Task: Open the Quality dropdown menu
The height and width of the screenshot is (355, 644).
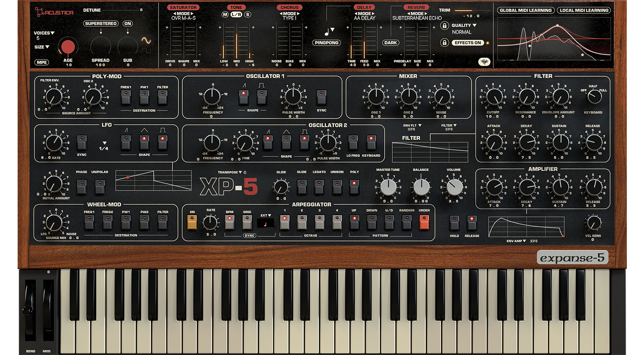Action: (464, 25)
